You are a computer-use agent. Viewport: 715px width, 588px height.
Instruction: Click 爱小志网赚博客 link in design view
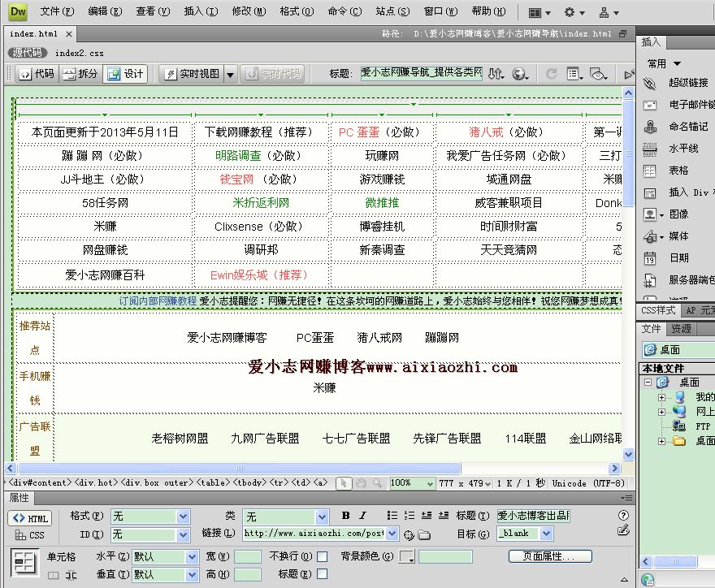click(x=227, y=338)
